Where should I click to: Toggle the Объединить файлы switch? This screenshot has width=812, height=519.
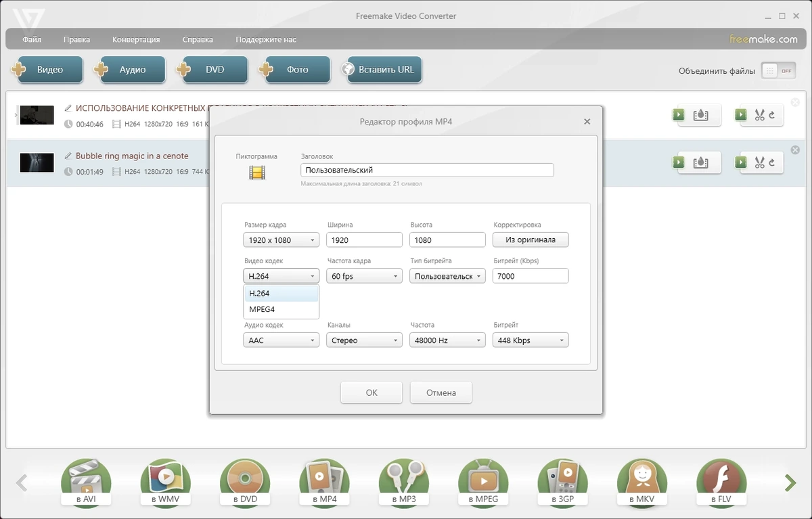(x=778, y=70)
